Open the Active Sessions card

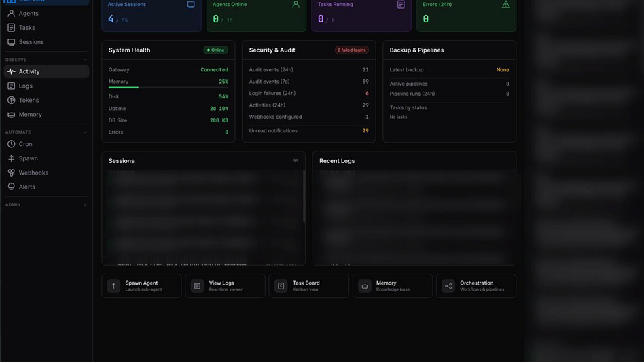[x=151, y=15]
